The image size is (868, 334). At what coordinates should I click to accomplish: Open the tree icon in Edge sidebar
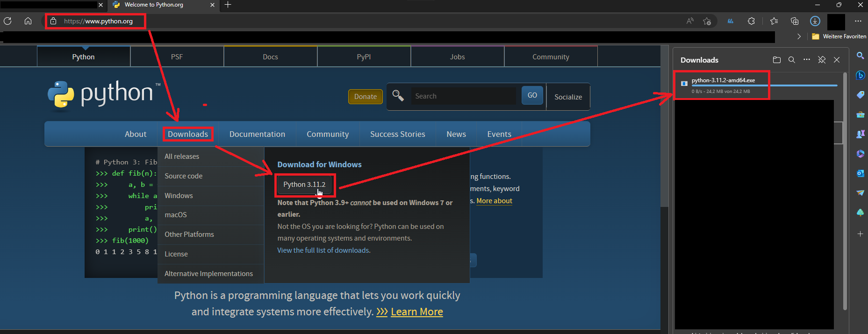(x=860, y=213)
